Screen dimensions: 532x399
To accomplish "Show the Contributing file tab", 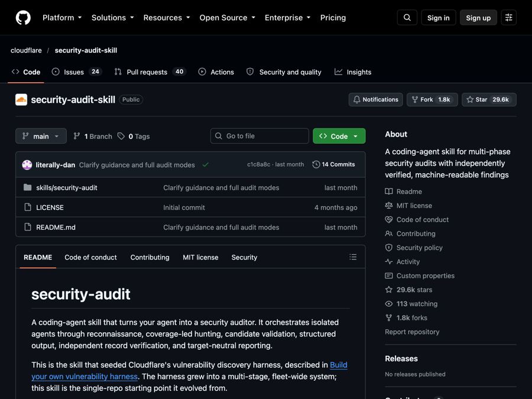I will tap(150, 257).
